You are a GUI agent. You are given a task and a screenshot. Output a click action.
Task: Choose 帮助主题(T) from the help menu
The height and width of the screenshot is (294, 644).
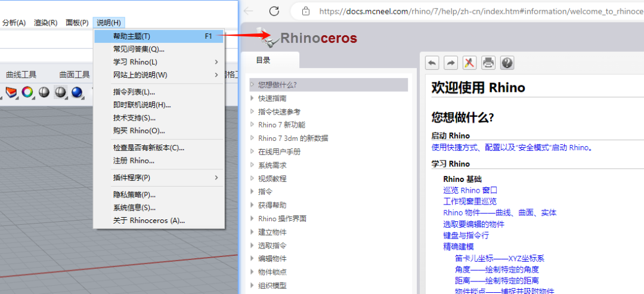tap(159, 36)
